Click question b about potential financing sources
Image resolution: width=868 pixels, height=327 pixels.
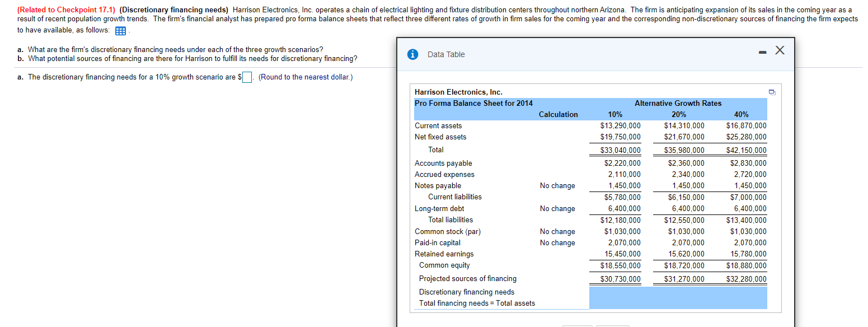click(187, 59)
